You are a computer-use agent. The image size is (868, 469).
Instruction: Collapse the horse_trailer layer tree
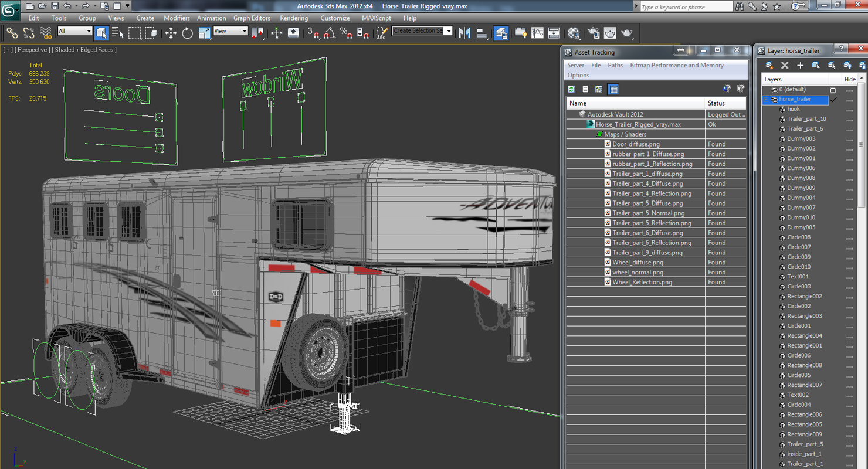click(x=766, y=100)
